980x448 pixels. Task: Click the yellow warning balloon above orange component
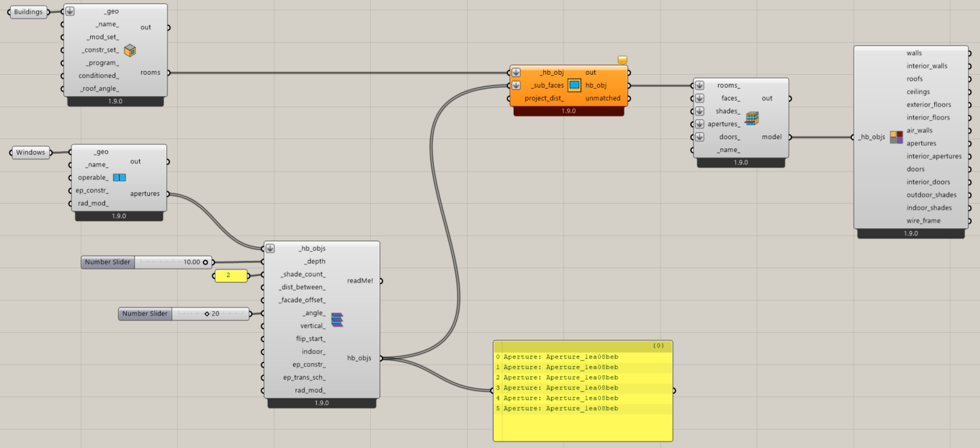(x=622, y=60)
